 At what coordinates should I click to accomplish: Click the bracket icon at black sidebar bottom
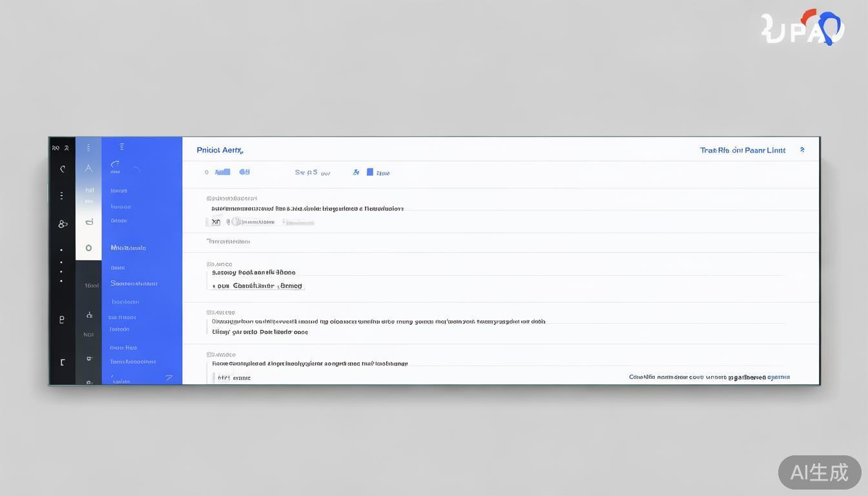point(63,362)
